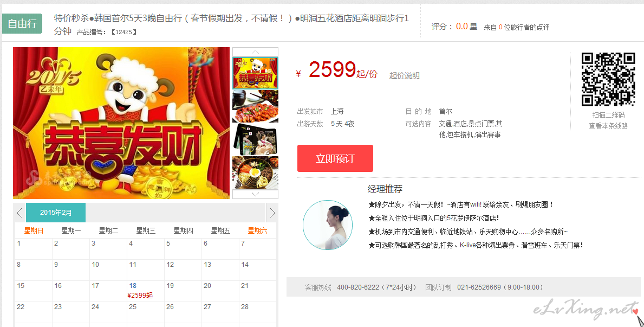Open the 起价说明 price explanation link
Image resolution: width=644 pixels, height=327 pixels.
(404, 75)
